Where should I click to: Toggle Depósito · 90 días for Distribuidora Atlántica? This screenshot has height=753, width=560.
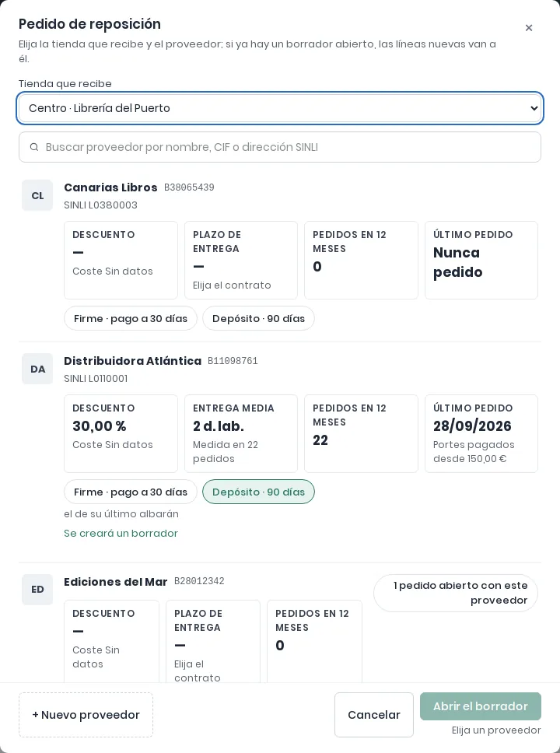pos(258,492)
